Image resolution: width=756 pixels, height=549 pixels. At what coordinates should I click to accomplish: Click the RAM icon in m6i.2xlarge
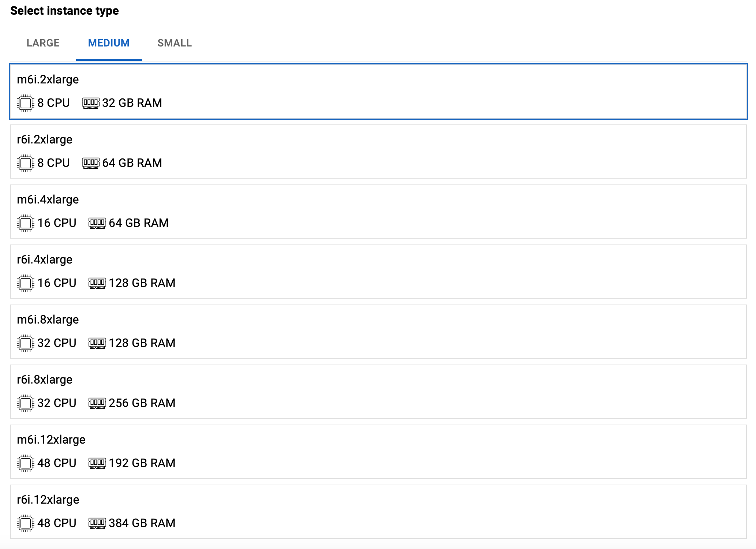coord(90,103)
